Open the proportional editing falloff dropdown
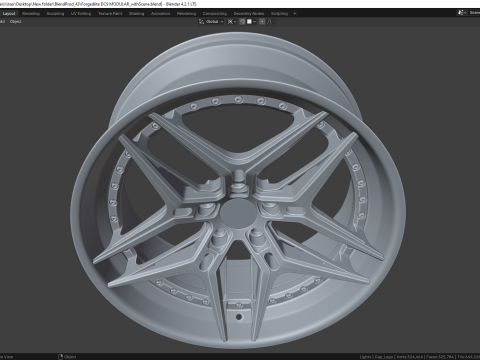 point(272,22)
